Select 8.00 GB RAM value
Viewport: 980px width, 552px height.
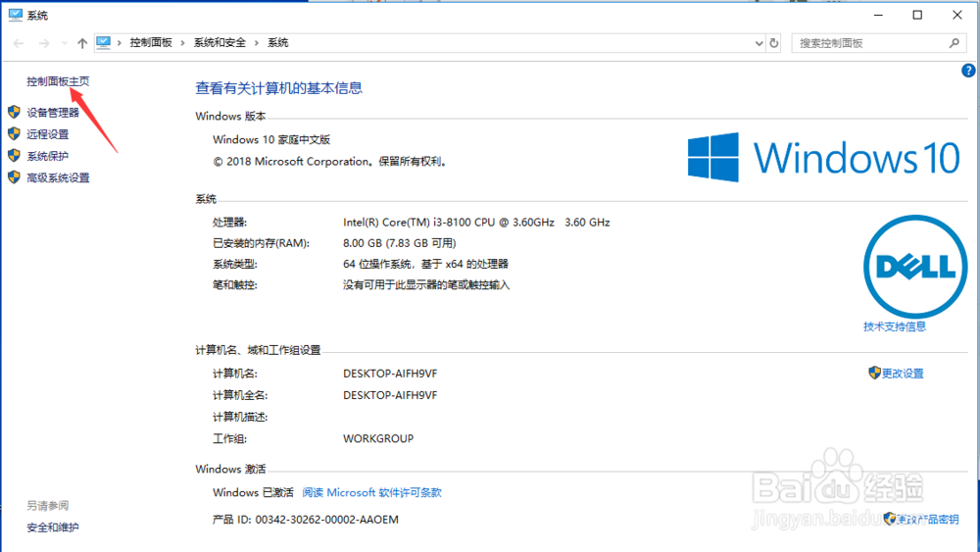(x=400, y=243)
